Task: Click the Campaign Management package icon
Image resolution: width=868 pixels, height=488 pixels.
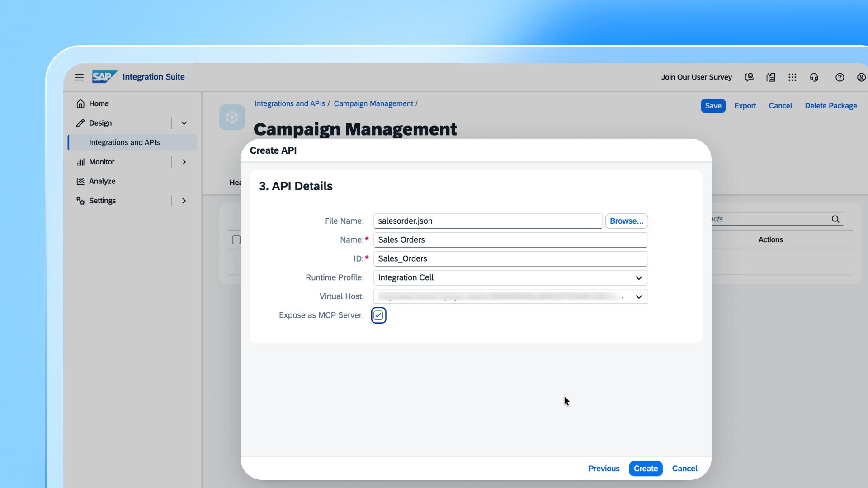Action: [x=232, y=117]
